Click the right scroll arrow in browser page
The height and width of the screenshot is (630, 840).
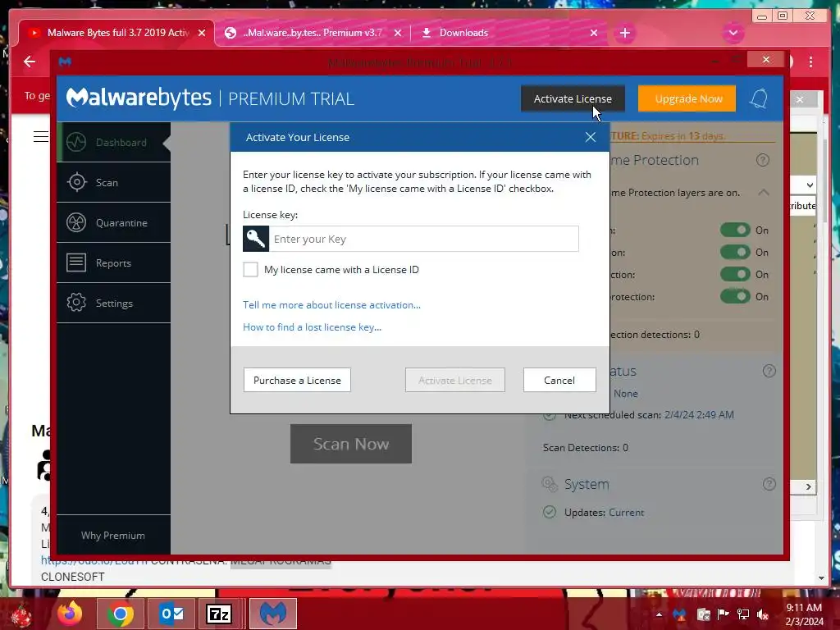[808, 486]
